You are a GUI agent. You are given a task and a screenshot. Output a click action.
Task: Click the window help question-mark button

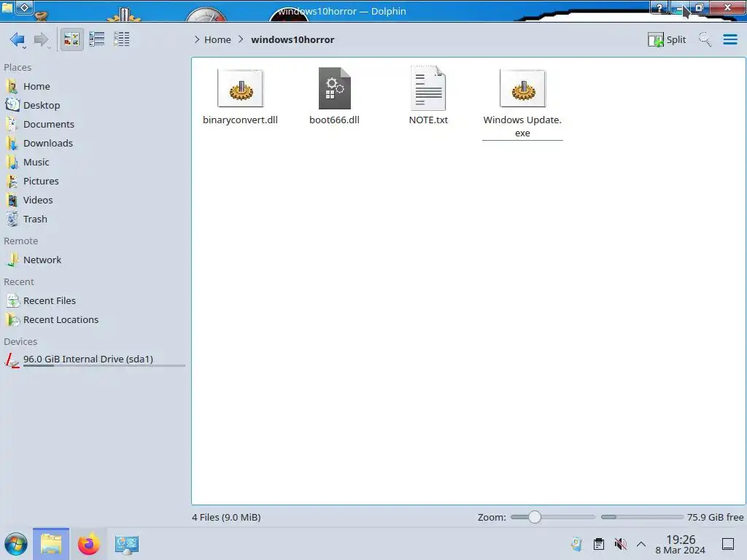[659, 7]
